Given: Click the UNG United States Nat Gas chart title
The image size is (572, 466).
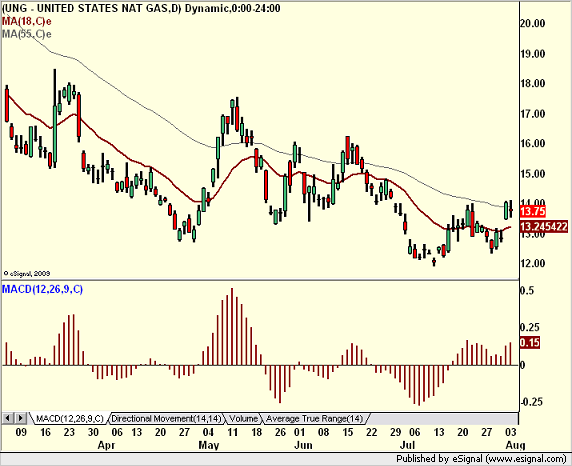Looking at the screenshot, I should pos(141,8).
